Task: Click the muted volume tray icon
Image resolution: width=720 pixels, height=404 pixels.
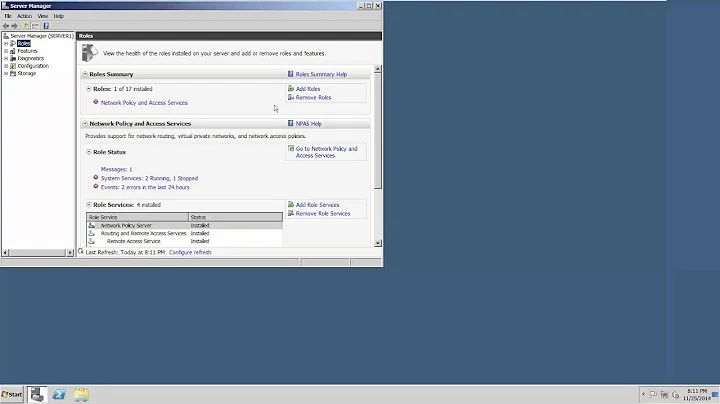Action: coord(675,394)
